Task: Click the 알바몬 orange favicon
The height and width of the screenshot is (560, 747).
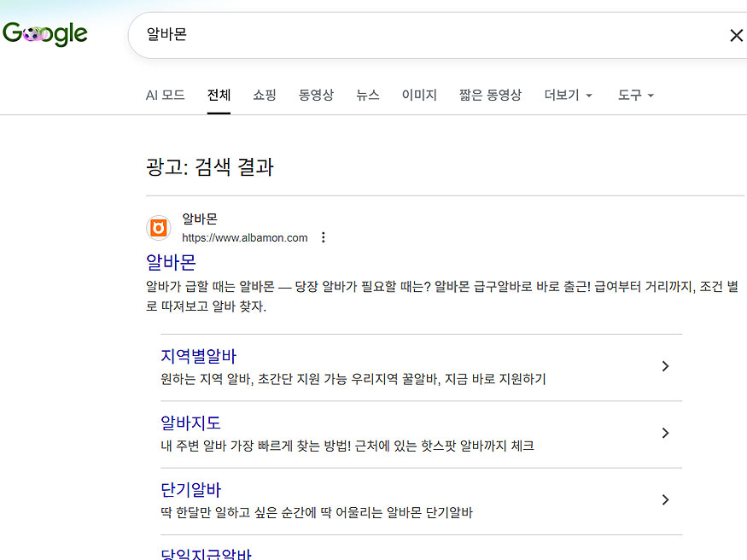Action: [159, 228]
